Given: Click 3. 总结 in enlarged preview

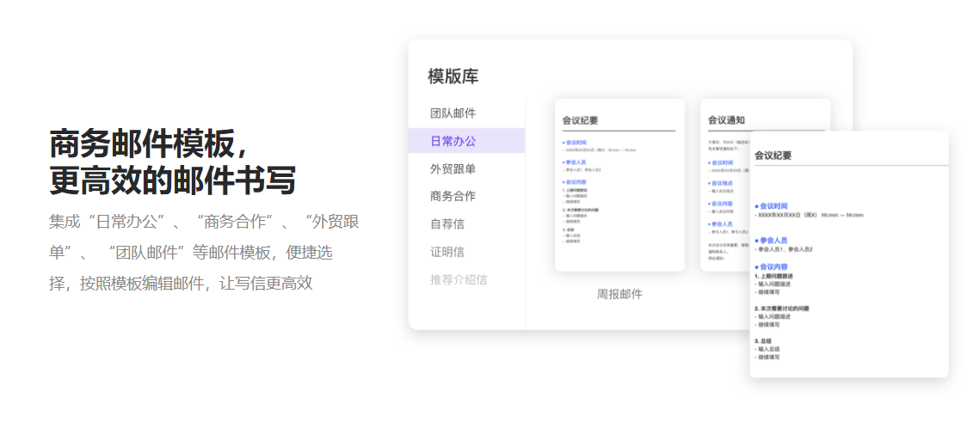Looking at the screenshot, I should click(762, 341).
